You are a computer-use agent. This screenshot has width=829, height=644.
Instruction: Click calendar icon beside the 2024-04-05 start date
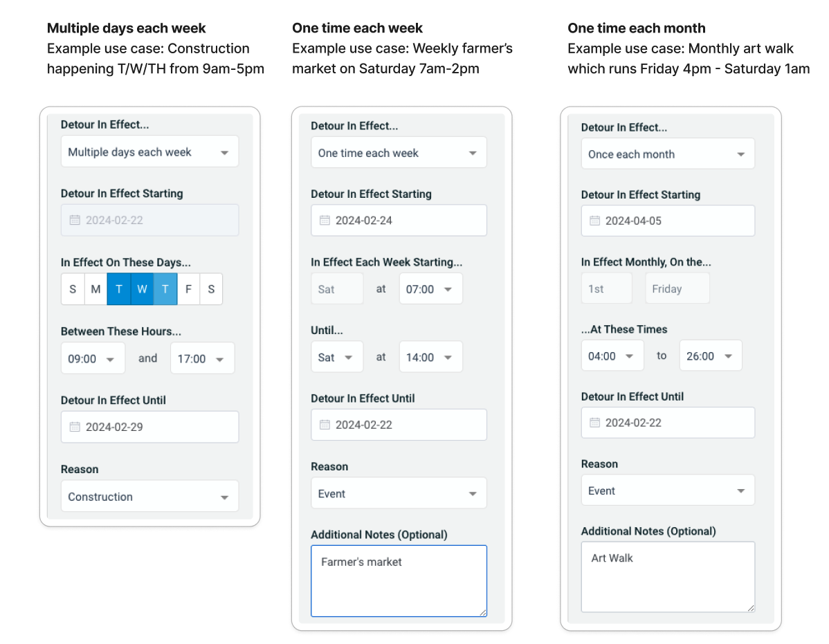(594, 221)
